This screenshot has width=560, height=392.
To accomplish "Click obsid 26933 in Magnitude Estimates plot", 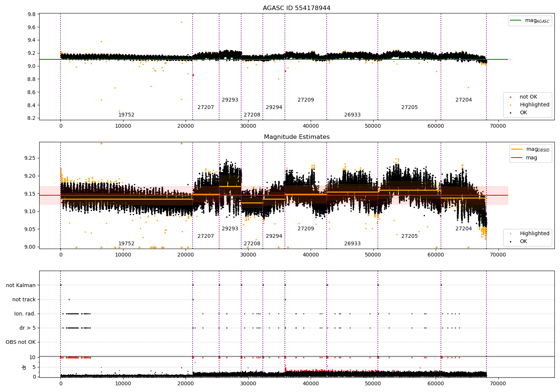I will point(352,244).
